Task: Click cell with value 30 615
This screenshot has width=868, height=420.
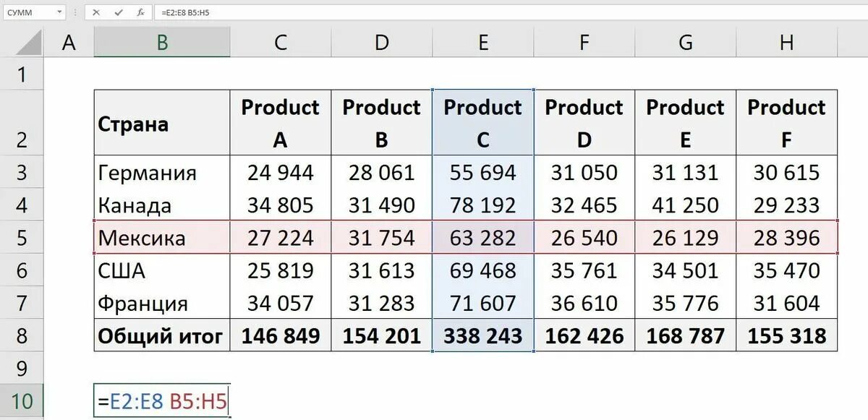Action: pos(787,172)
